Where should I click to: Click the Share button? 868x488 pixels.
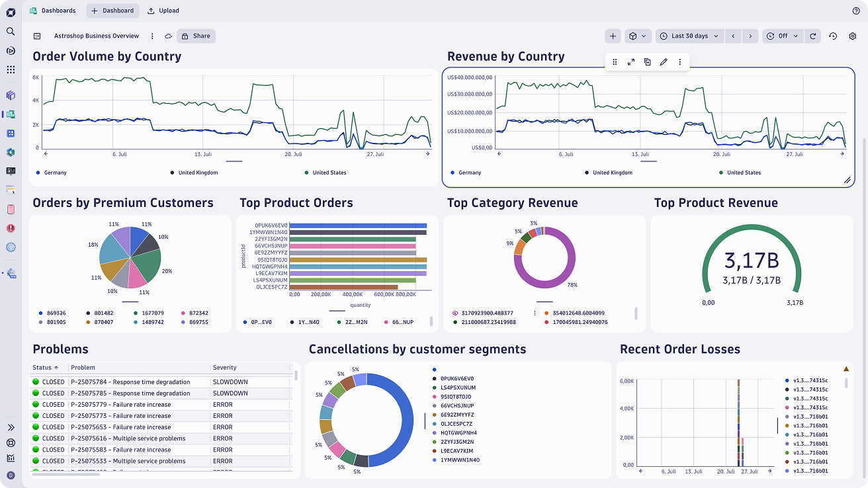(196, 36)
